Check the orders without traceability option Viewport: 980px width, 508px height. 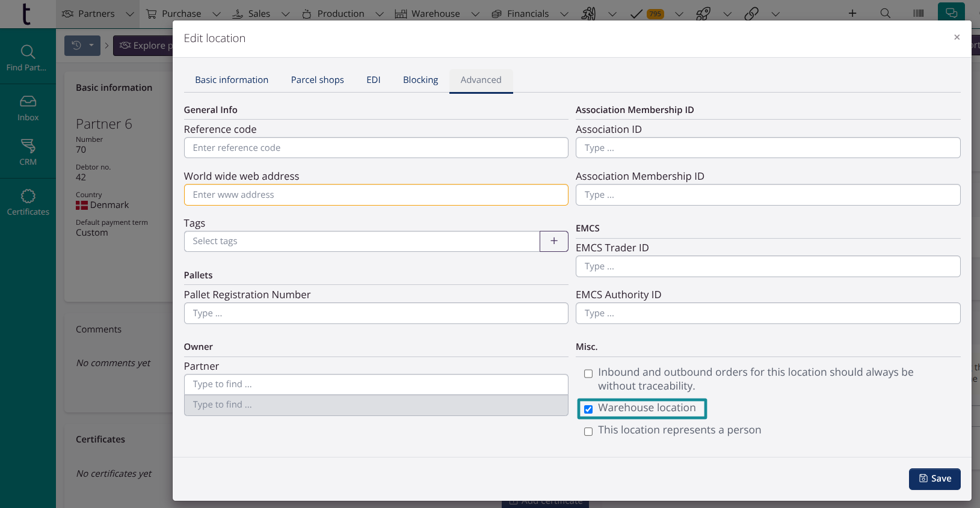point(588,374)
